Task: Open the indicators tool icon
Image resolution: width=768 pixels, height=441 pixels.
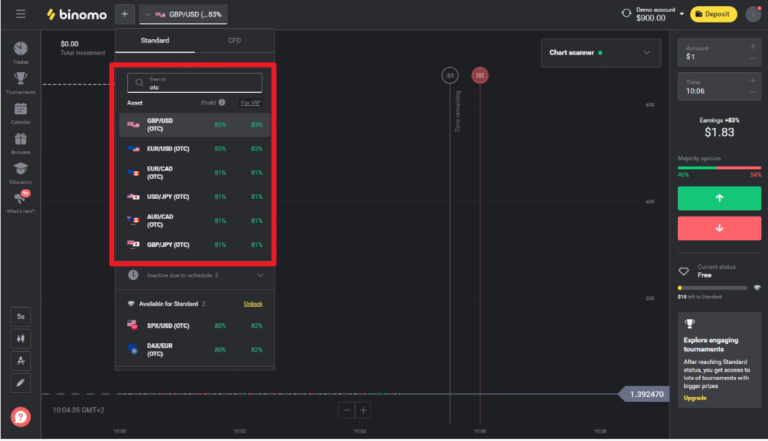Action: pyautogui.click(x=21, y=361)
